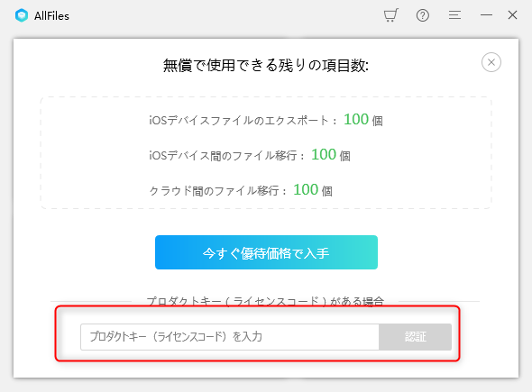Open the shopping cart purchase icon
This screenshot has height=392, width=532.
[x=390, y=15]
